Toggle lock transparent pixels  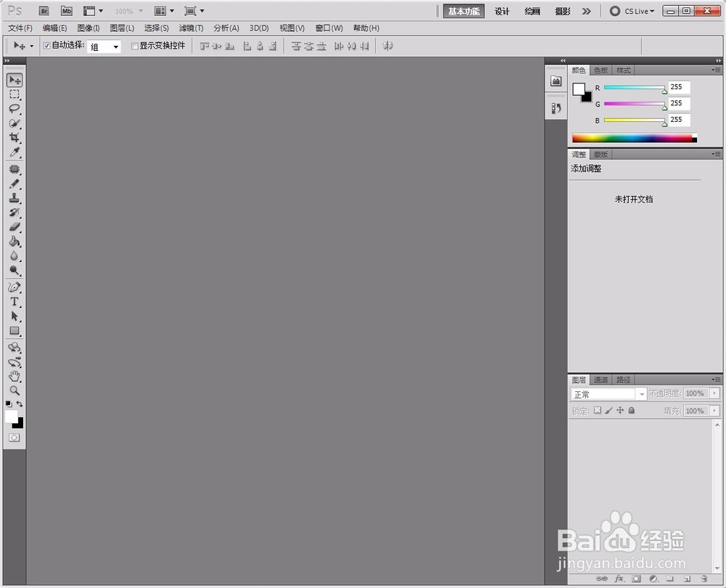[597, 410]
